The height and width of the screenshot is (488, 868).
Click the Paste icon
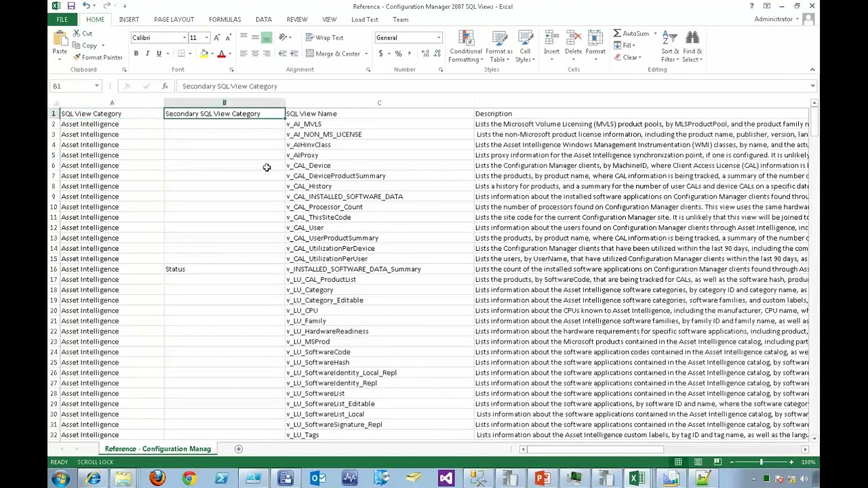tap(60, 39)
